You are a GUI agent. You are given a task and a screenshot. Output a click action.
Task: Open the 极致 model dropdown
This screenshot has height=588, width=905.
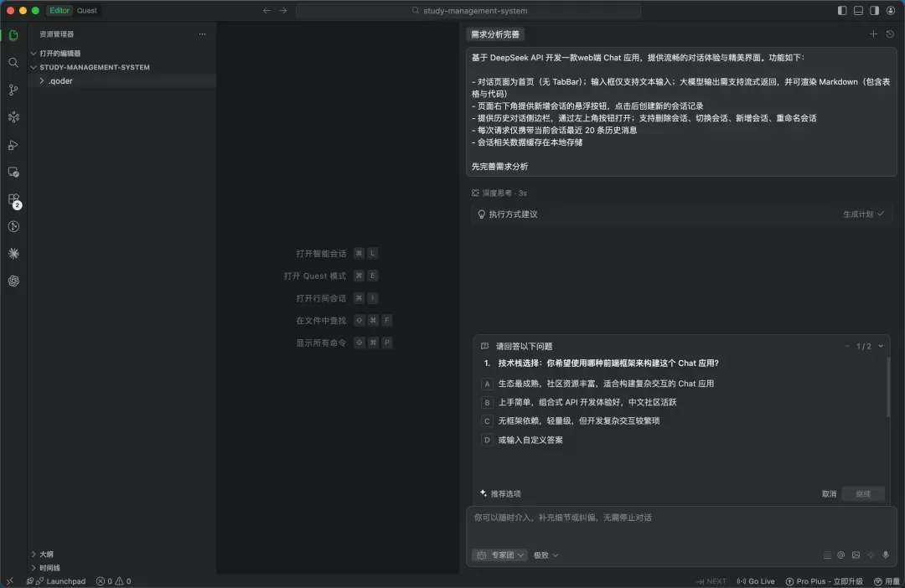[x=546, y=555]
